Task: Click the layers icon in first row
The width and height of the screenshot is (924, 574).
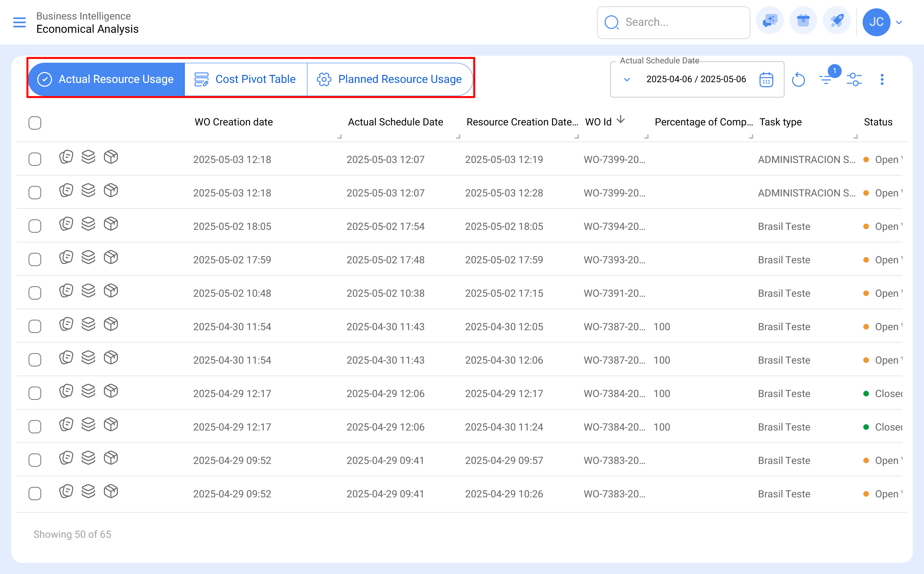Action: tap(89, 157)
